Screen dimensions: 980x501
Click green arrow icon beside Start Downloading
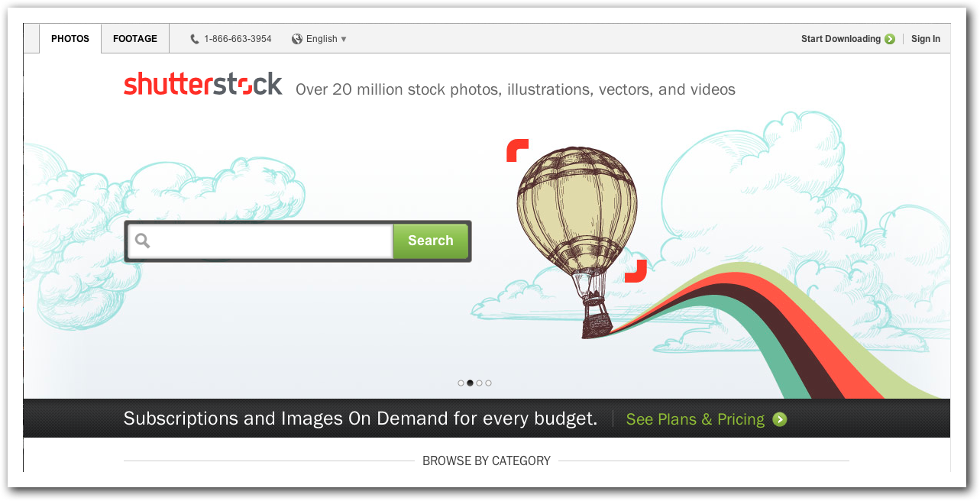890,39
